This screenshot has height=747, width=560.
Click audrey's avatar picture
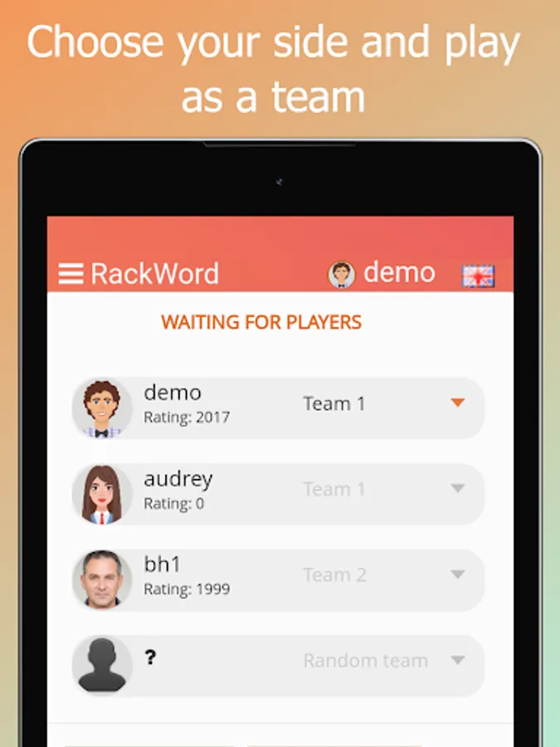click(x=101, y=494)
